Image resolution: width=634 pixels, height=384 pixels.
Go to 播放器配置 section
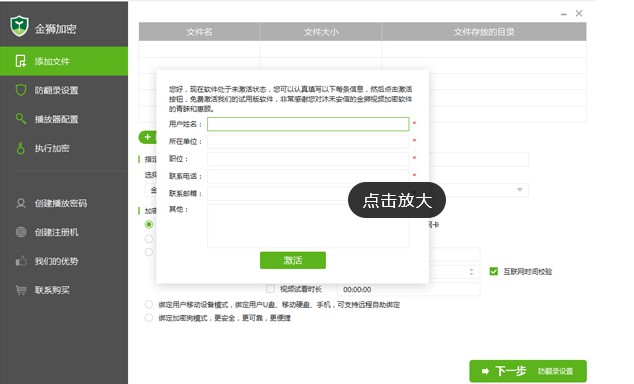pos(64,119)
